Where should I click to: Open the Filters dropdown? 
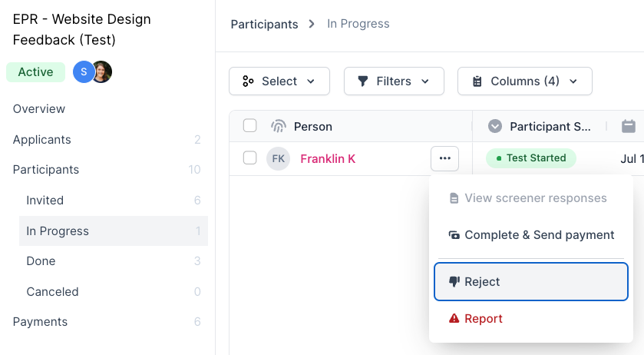tap(394, 81)
